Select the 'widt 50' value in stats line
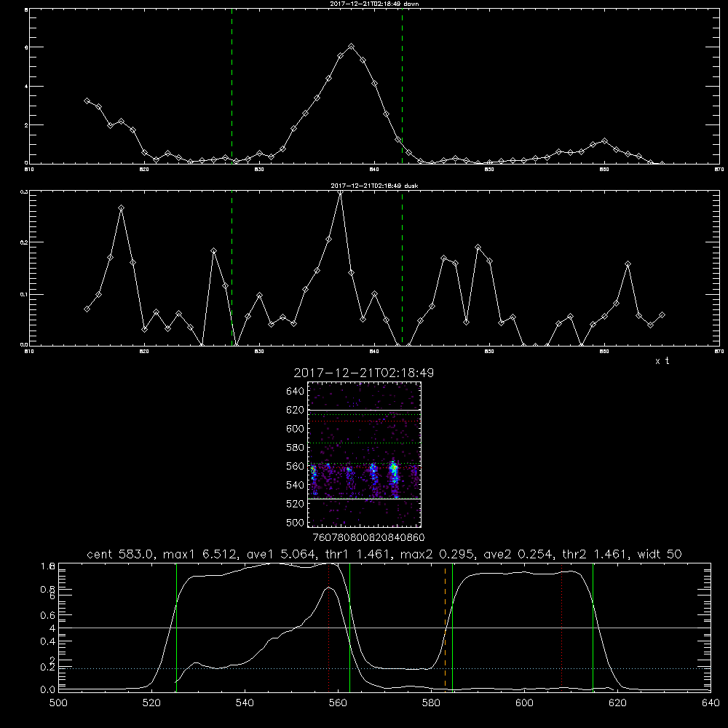This screenshot has height=728, width=728. coord(660,554)
